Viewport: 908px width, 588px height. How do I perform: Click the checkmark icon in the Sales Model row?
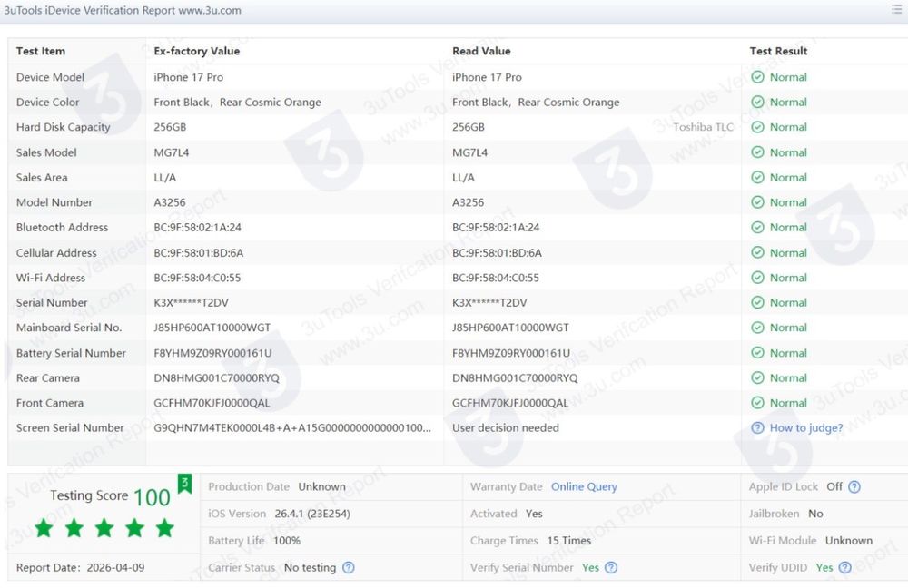click(x=757, y=152)
